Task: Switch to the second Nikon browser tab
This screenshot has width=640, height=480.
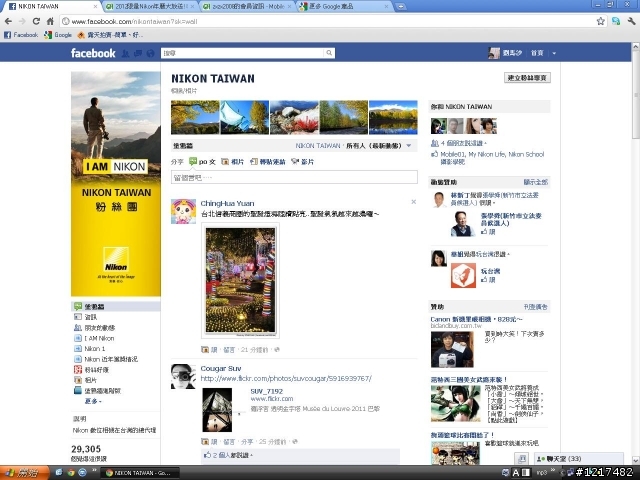Action: [151, 7]
